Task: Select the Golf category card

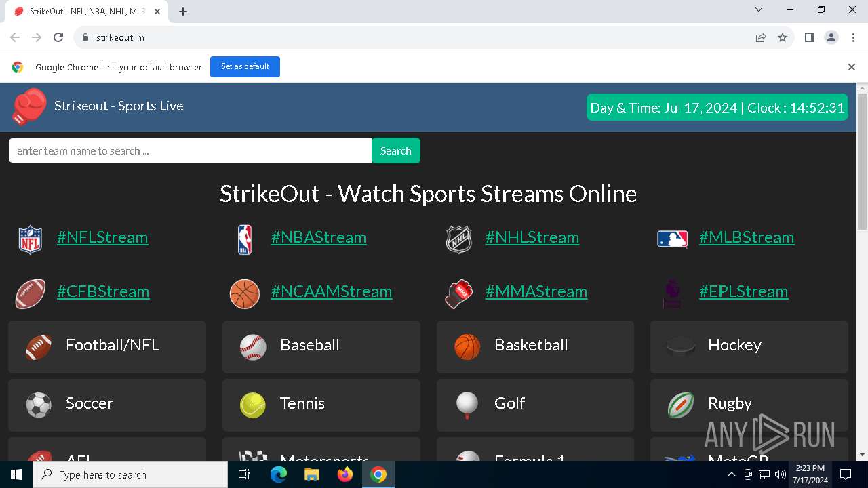Action: pos(535,405)
